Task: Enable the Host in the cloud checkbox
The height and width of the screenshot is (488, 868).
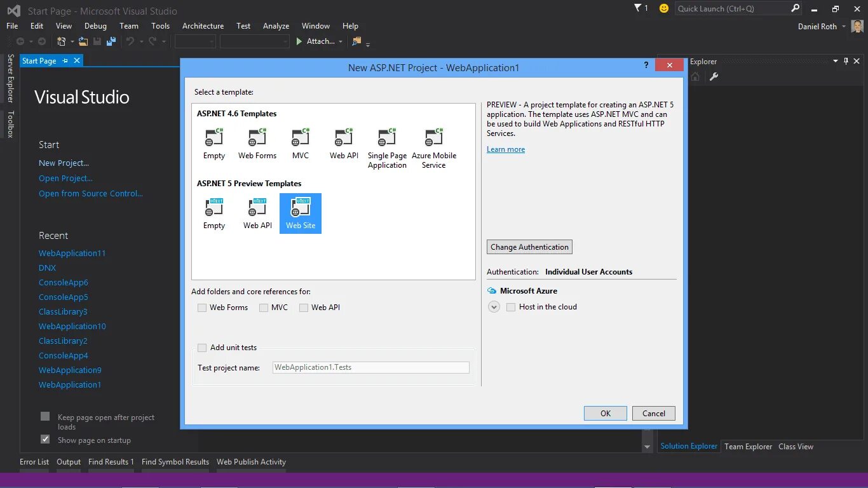Action: [511, 307]
